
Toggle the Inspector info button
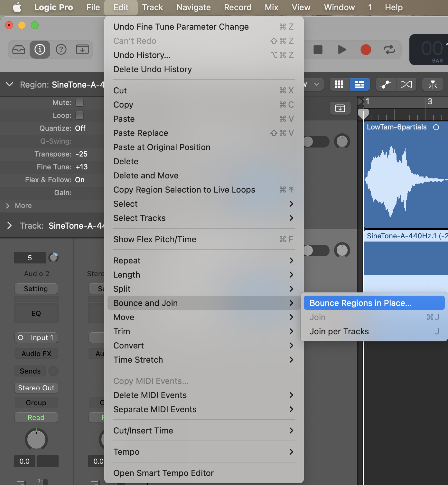(40, 50)
